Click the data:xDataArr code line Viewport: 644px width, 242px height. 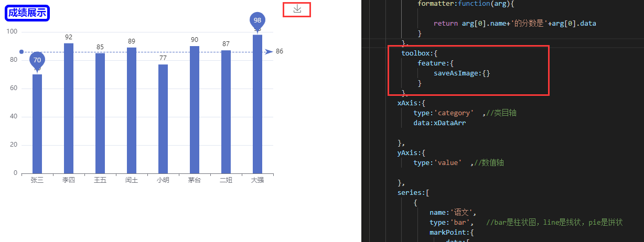click(x=439, y=123)
